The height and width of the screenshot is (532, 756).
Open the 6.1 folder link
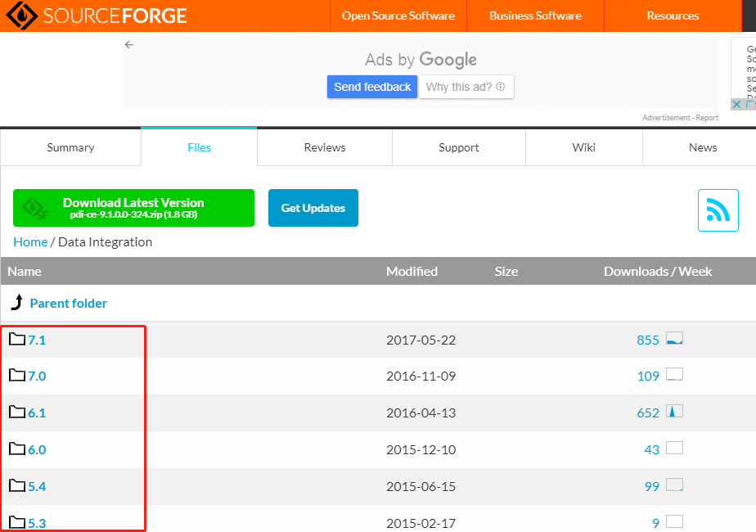(x=37, y=413)
